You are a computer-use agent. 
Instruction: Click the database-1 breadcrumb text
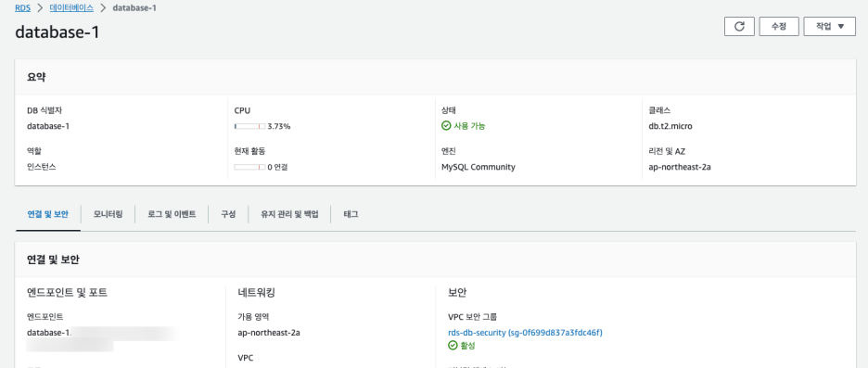point(134,8)
